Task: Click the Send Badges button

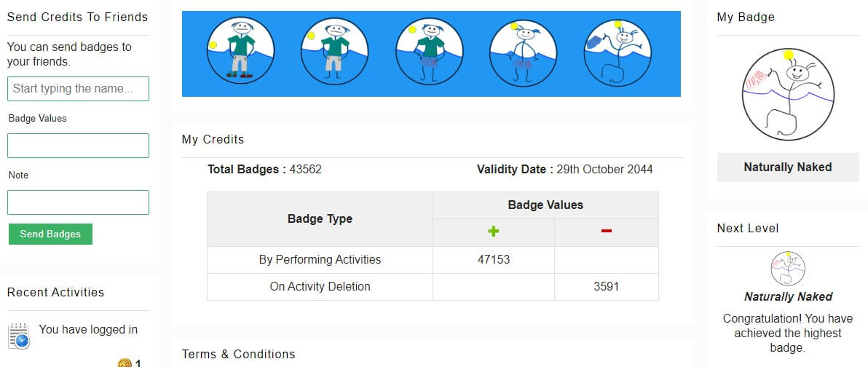Action: [x=50, y=234]
